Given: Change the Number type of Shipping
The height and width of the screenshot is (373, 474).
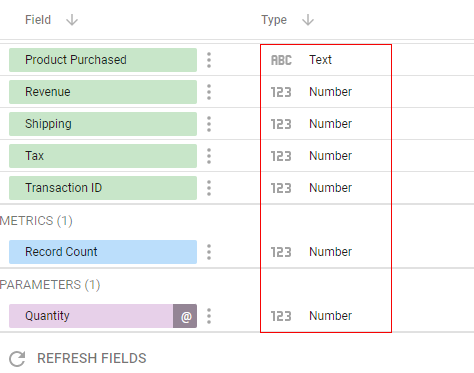Looking at the screenshot, I should point(330,124).
